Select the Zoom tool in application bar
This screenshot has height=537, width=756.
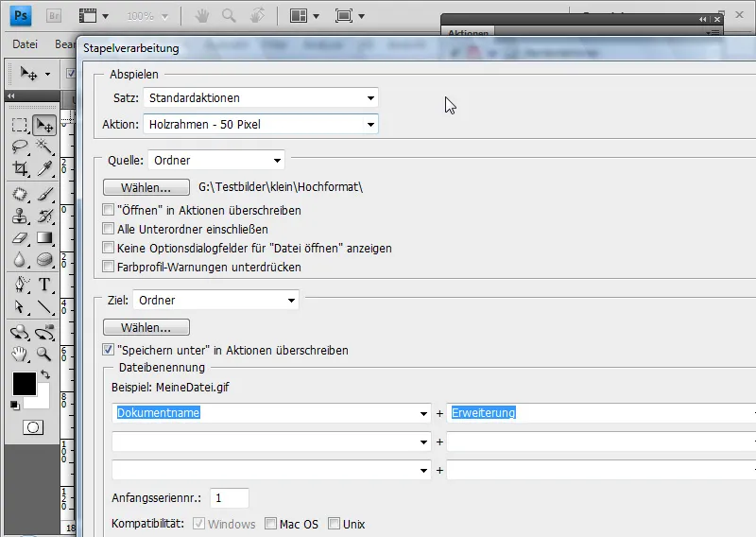[x=229, y=16]
